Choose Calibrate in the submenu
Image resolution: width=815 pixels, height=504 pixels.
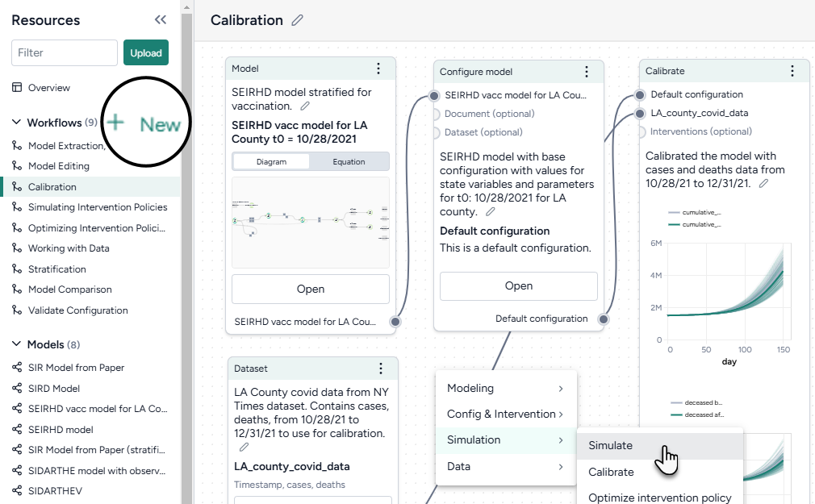[611, 472]
